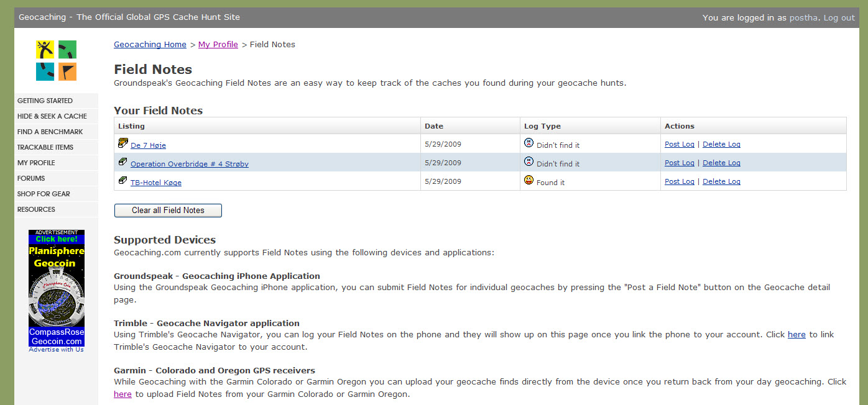
Task: Click the My Profile breadcrumb link
Action: point(218,45)
